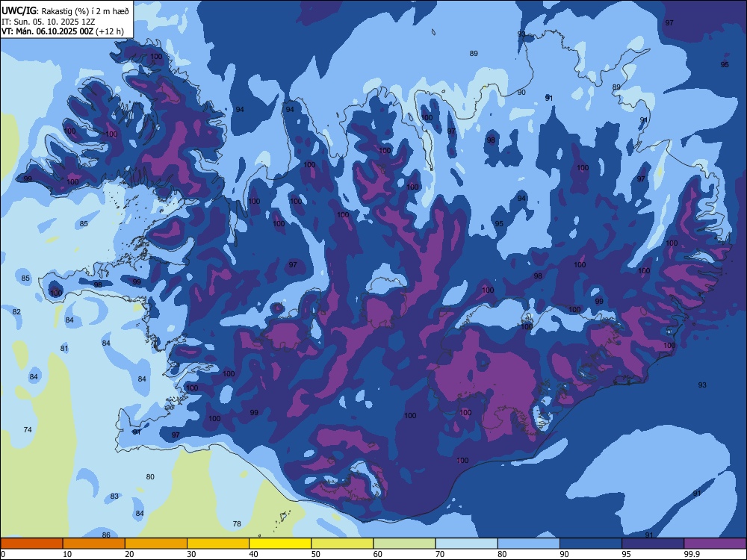The height and width of the screenshot is (560, 747).
Task: Click the 'VT: Mán. 06.10.2025 00Z' line
Action: 47,31
